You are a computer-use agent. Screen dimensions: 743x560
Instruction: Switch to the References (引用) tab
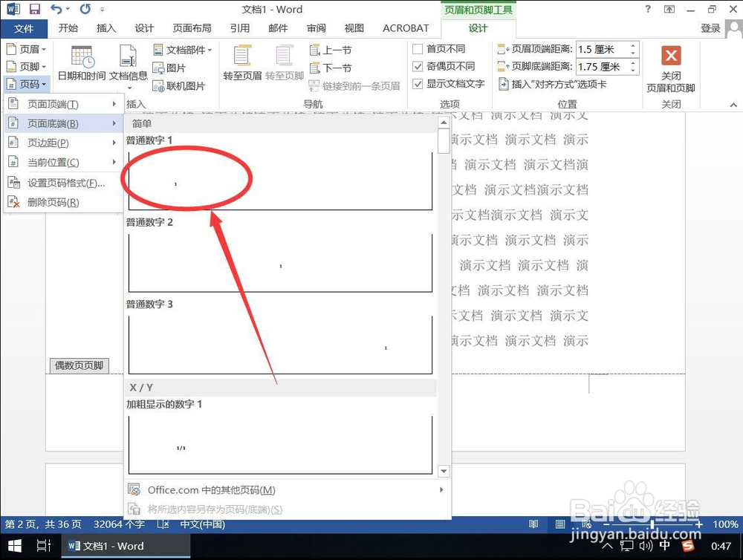[240, 28]
